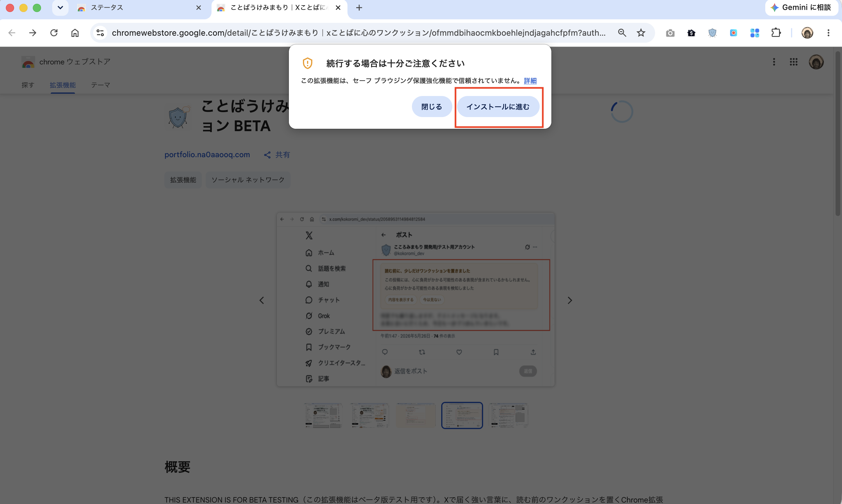Viewport: 842px width, 504px height.
Task: Go back with browser back arrow
Action: click(12, 33)
